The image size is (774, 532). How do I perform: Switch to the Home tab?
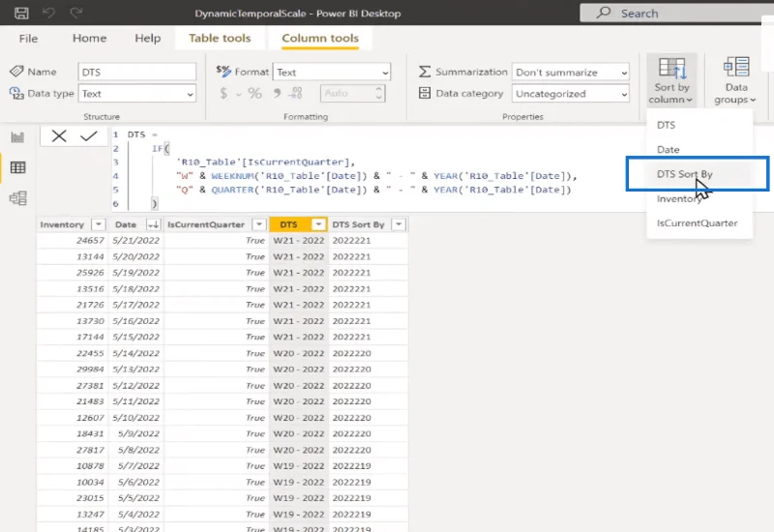pyautogui.click(x=89, y=38)
